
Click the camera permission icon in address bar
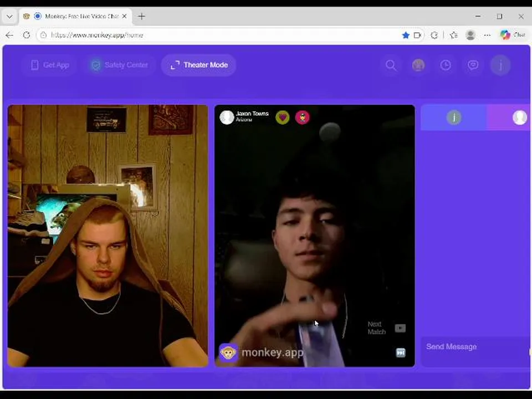coord(417,35)
